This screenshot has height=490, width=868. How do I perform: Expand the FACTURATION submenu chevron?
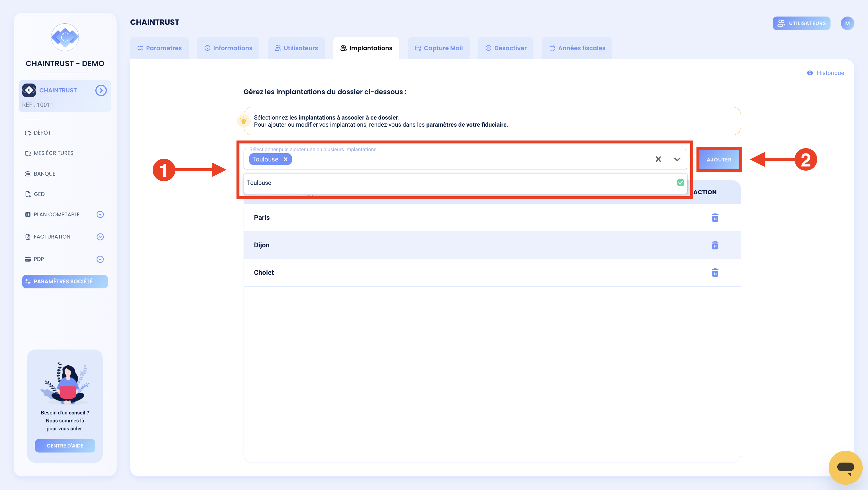(x=100, y=237)
